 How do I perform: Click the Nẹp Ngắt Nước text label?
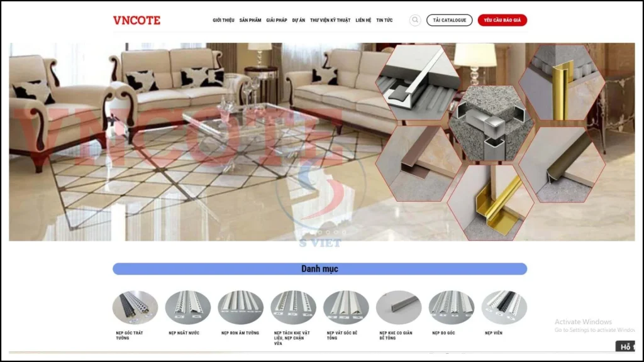(x=184, y=333)
